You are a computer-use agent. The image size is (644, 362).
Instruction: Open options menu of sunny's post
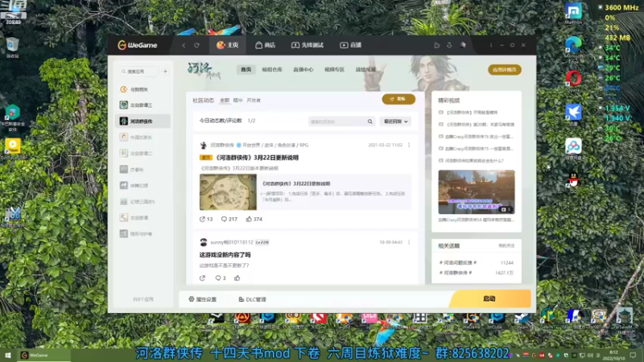coord(409,242)
